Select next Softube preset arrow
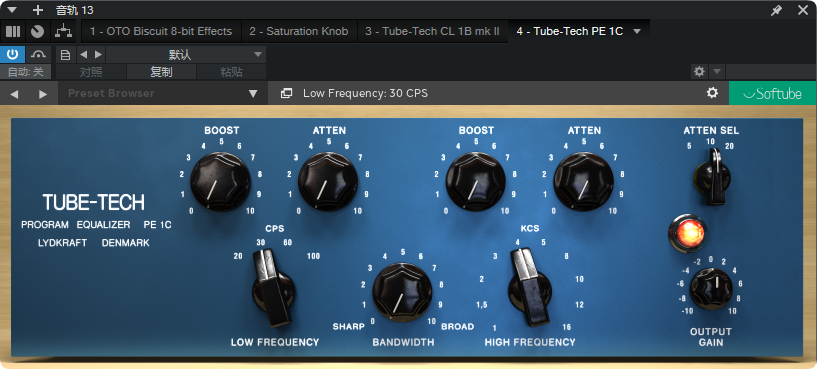 point(43,94)
